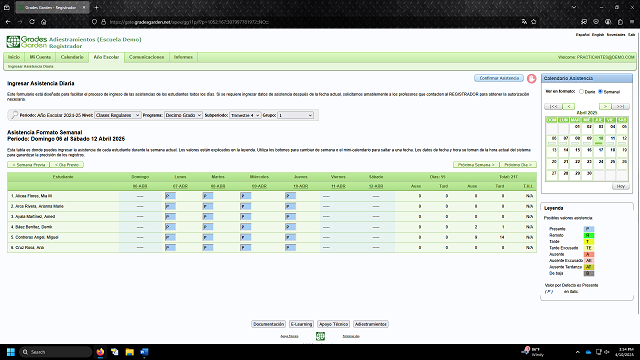Click Thursday attendance field for Cruz Rosa
Screen dimensions: 640x360
pos(291,247)
